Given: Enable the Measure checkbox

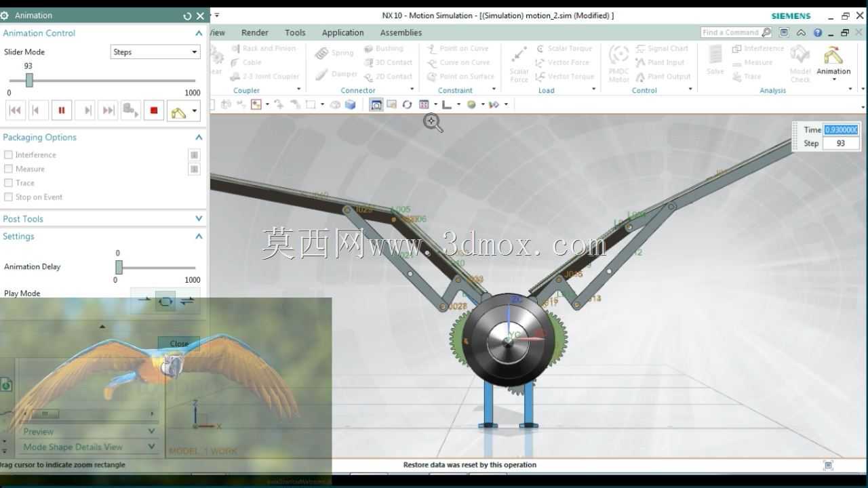Looking at the screenshot, I should [8, 169].
